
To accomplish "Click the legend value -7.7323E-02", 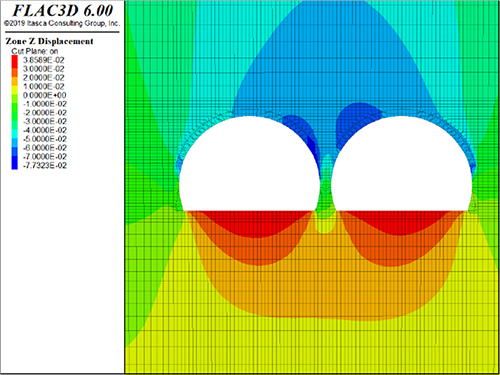I will 44,165.
